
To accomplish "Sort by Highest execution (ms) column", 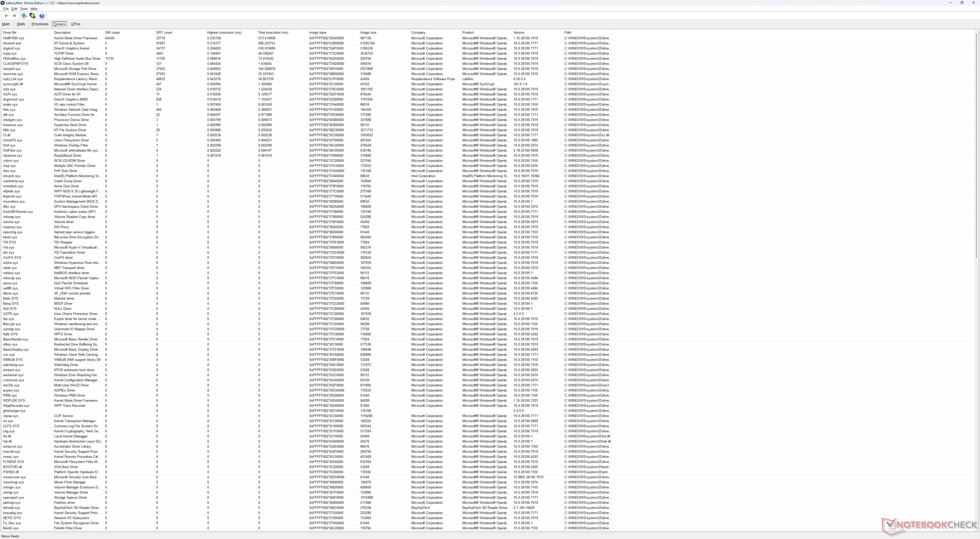I will pos(231,33).
